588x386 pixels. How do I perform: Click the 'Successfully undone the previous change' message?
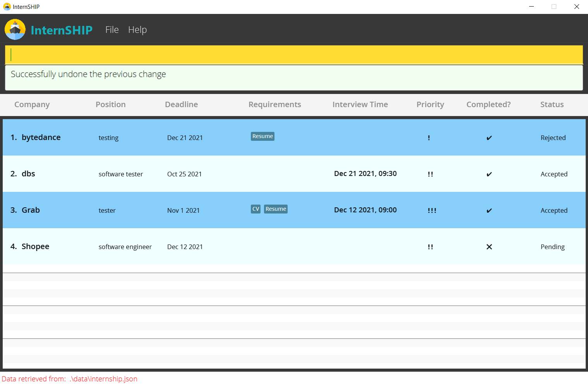[x=88, y=74]
